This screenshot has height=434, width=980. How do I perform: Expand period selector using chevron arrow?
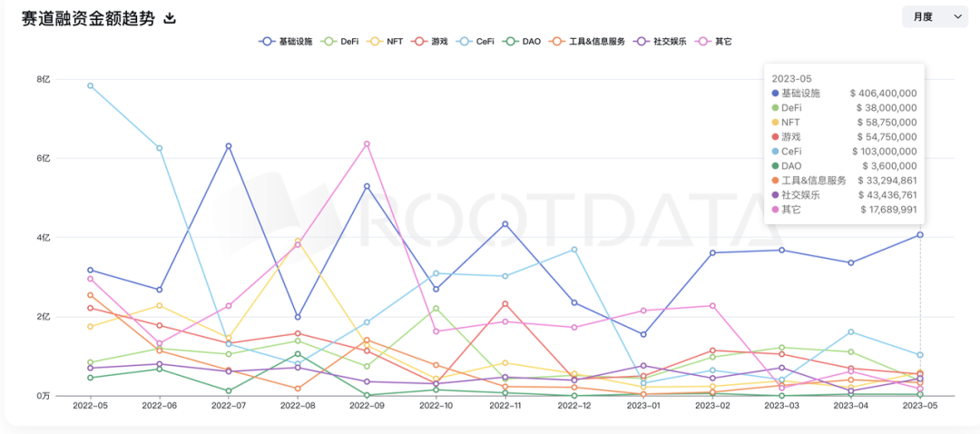click(958, 16)
